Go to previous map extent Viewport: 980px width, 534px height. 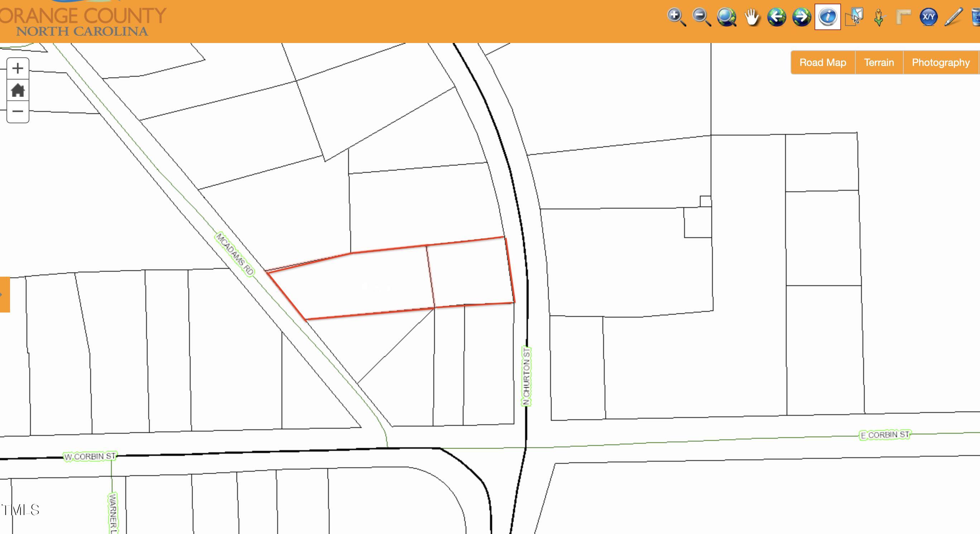pyautogui.click(x=777, y=17)
